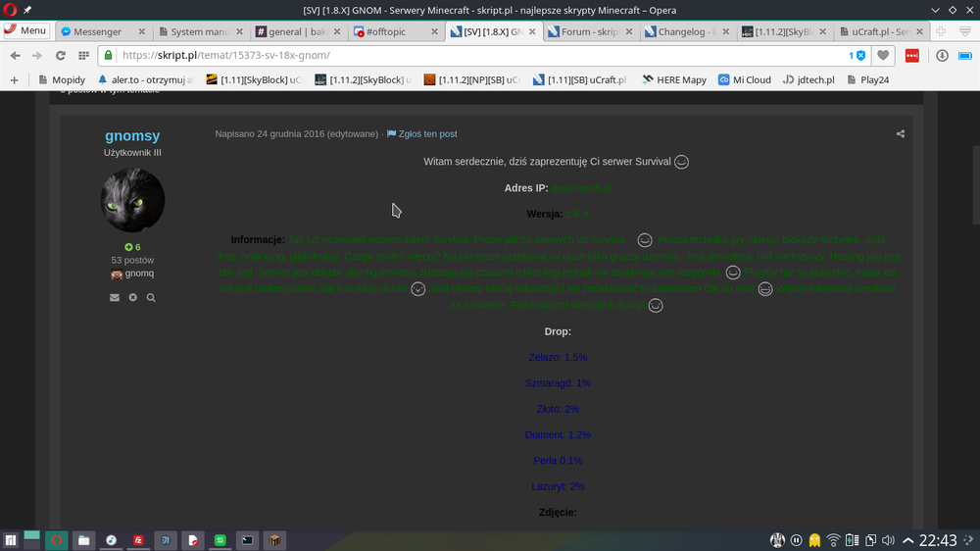
Task: Open the Minecraft block taskbar icon
Action: (x=275, y=540)
